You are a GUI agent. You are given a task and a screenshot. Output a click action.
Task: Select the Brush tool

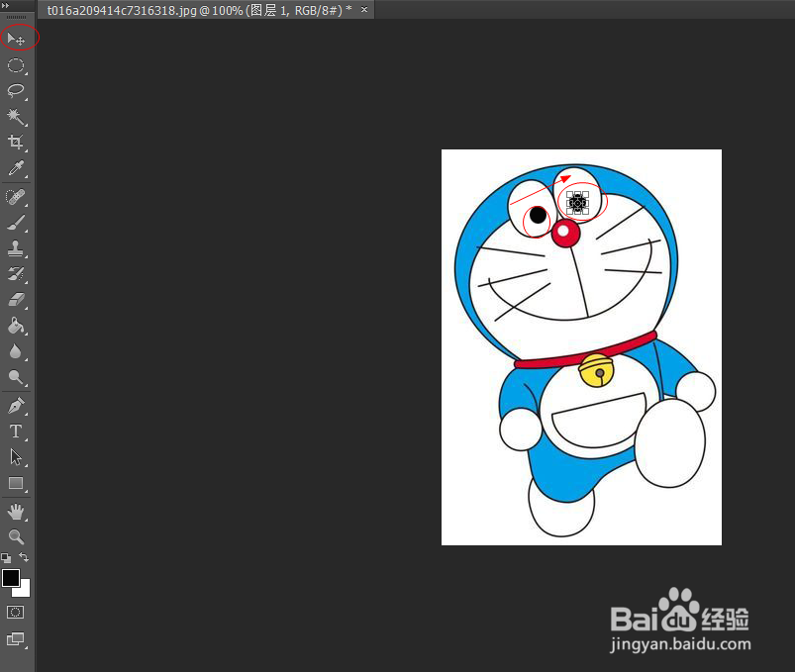[16, 223]
